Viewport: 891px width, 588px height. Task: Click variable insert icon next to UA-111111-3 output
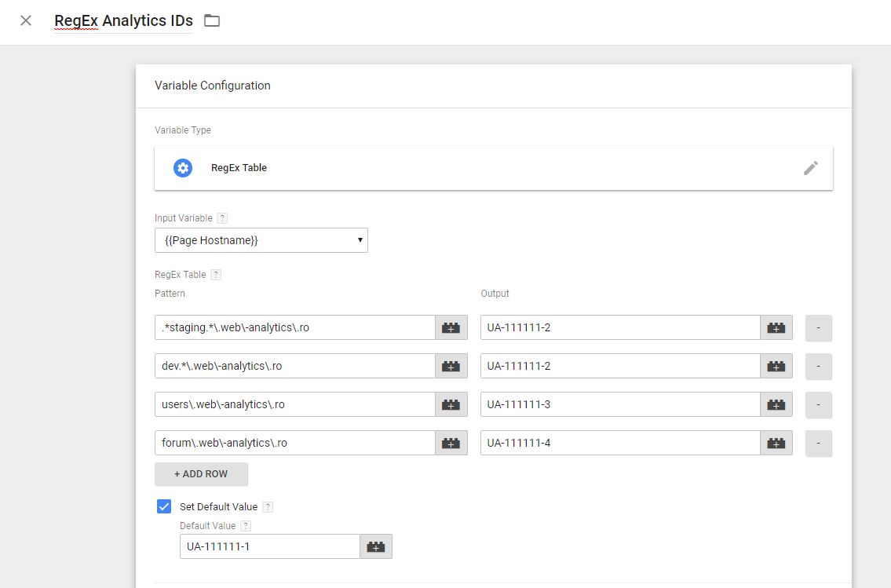[x=776, y=405]
